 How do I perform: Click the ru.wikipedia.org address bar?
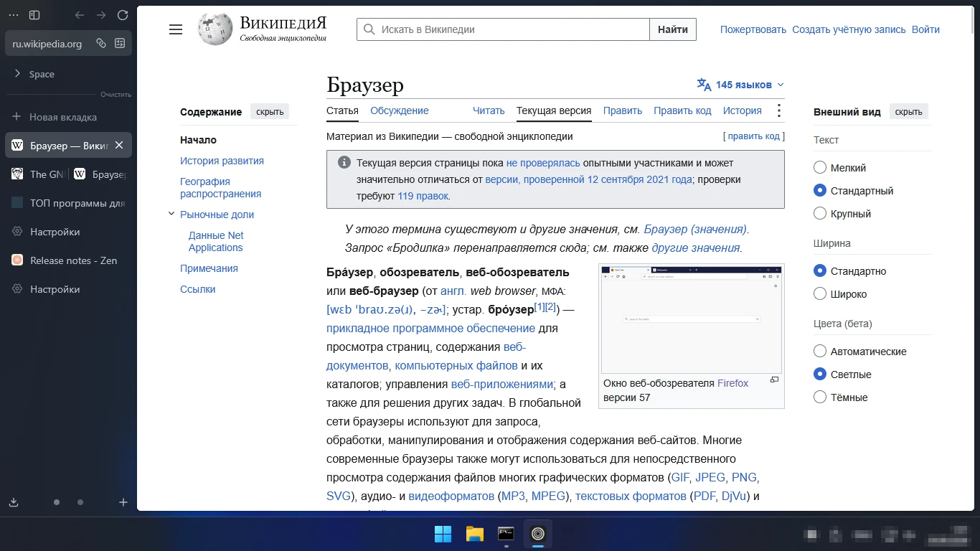49,43
